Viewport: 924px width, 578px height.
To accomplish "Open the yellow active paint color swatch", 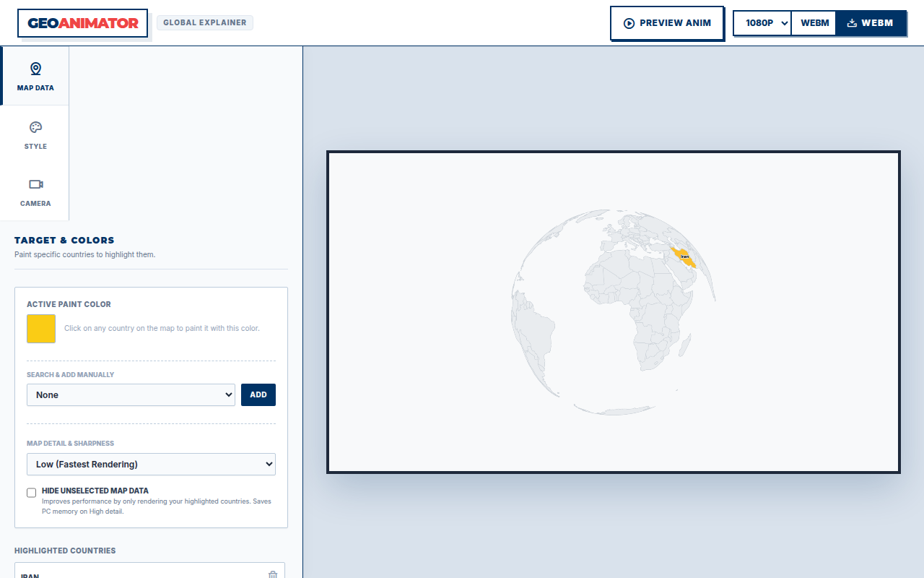I will tap(41, 328).
